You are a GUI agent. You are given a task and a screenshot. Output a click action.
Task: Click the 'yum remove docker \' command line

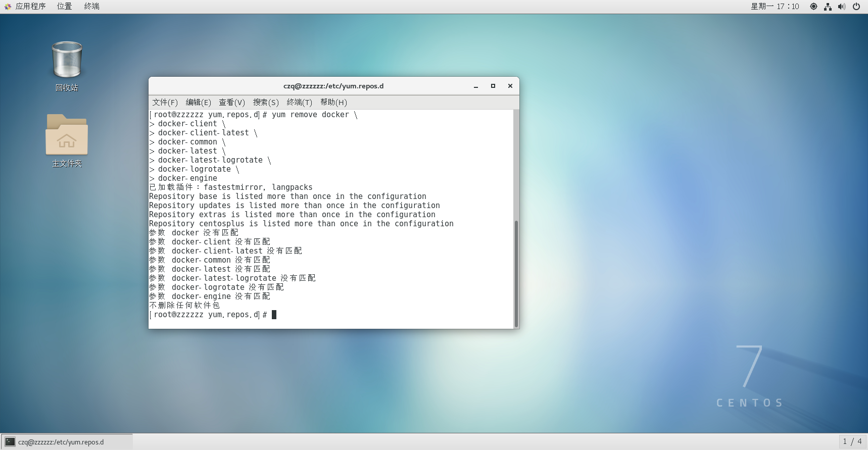pos(254,115)
